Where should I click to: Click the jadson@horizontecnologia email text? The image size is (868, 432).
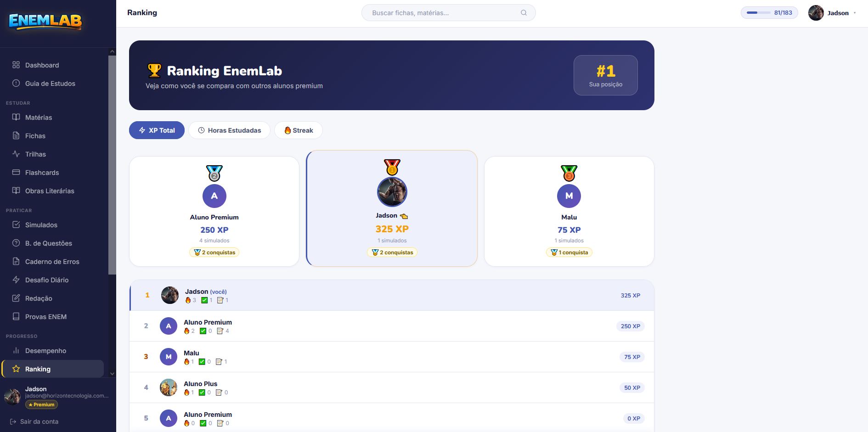67,396
